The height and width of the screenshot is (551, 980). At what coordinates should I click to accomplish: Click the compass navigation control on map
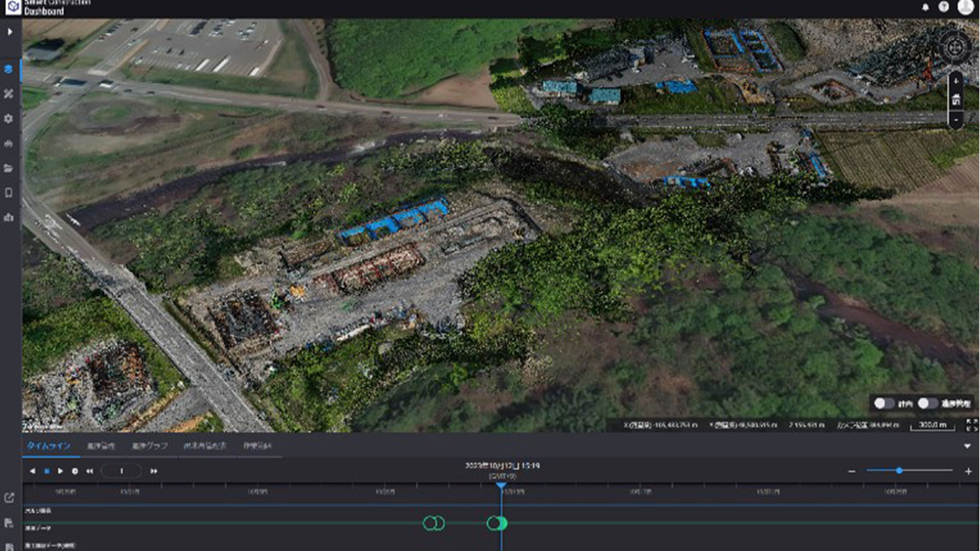pyautogui.click(x=955, y=46)
